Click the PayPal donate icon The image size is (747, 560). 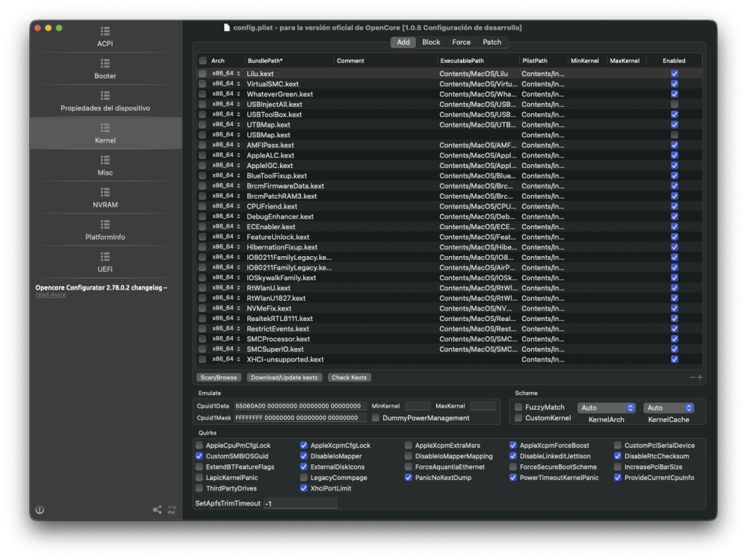click(x=172, y=509)
